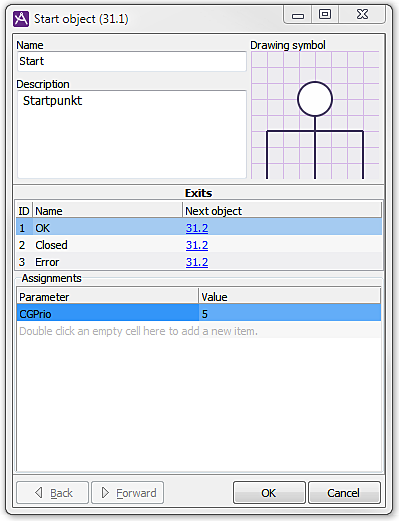Select the CGPrio parameter cell
Viewport: 399px width, 521px height.
108,314
